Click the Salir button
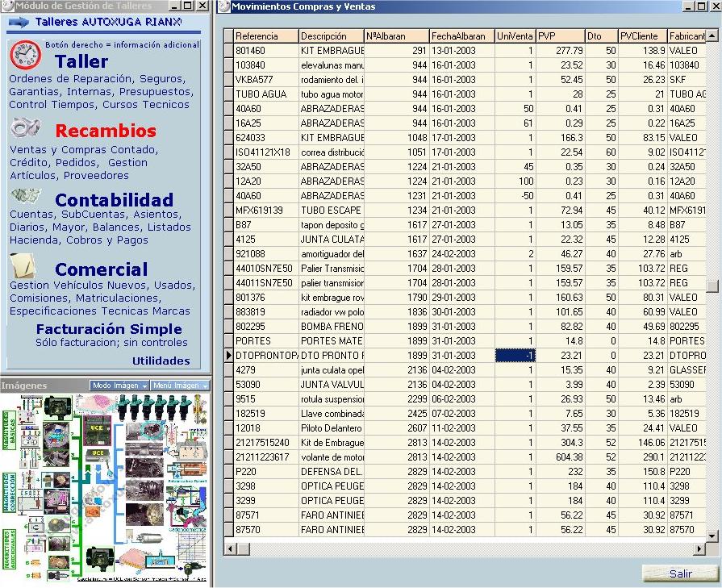Viewport: 722px width, 588px height. (680, 573)
